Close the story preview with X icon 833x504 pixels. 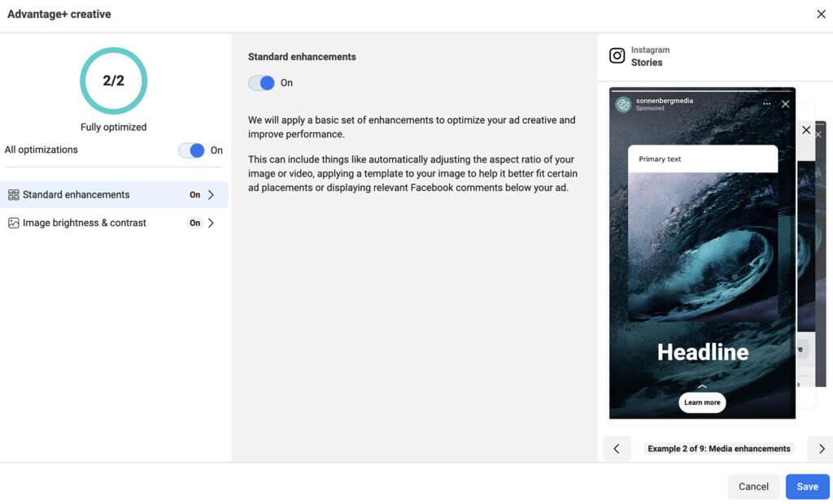tap(785, 104)
